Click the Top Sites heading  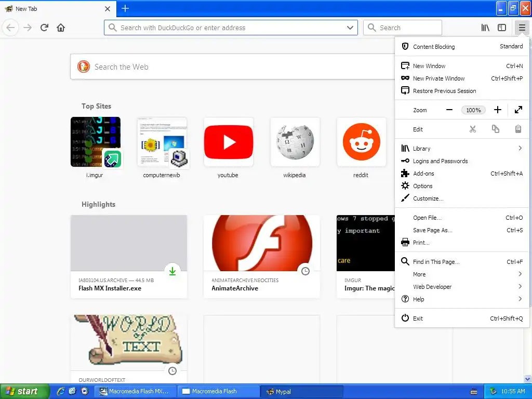point(96,106)
